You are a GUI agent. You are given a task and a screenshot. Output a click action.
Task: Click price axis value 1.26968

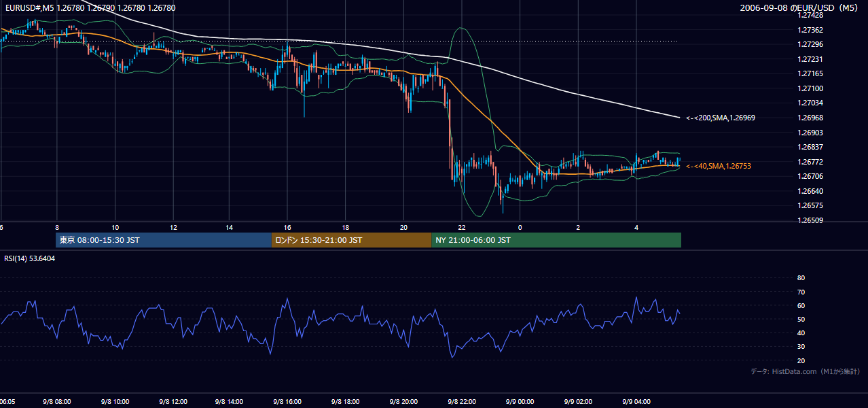pyautogui.click(x=810, y=118)
